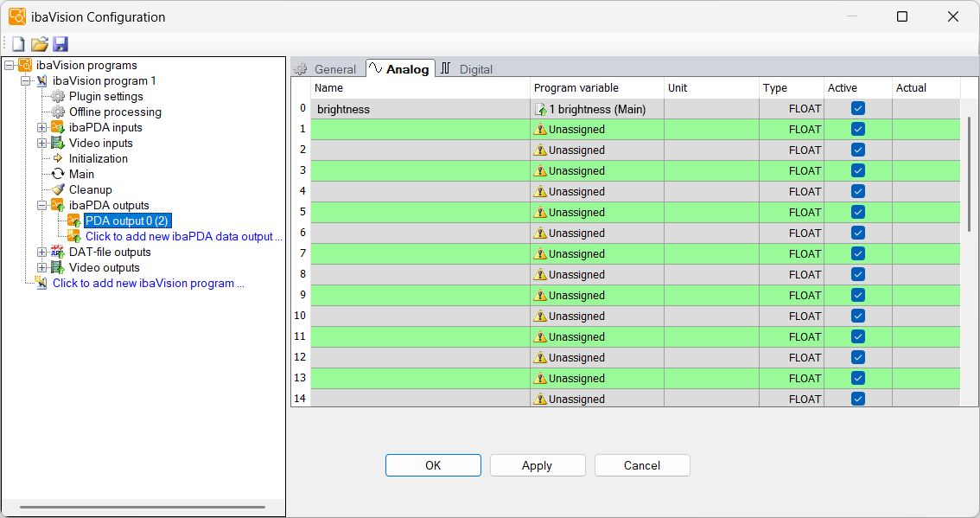Screen dimensions: 980x518
Task: Click the Open folder toolbar icon
Action: (40, 44)
